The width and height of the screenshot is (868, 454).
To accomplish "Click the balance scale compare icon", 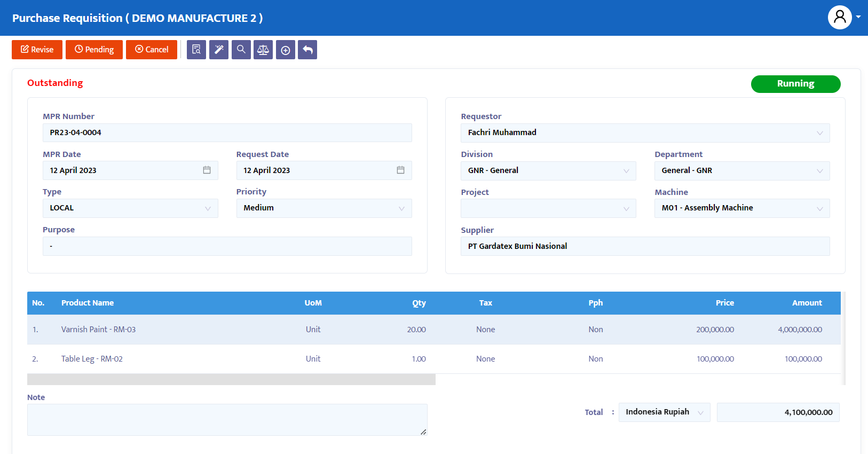I will tap(263, 50).
